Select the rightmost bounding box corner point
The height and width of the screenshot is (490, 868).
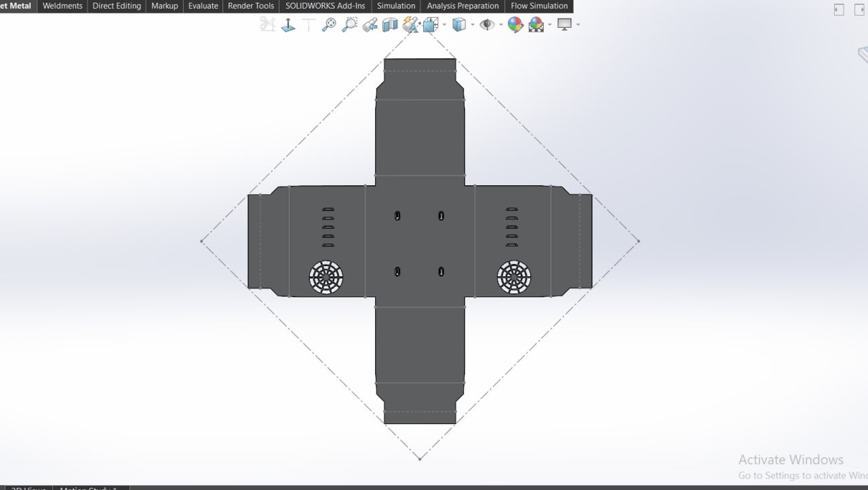click(638, 241)
